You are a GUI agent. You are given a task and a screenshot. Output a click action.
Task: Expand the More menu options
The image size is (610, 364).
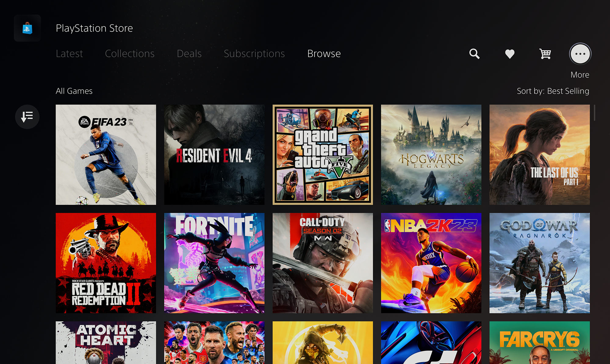[579, 53]
